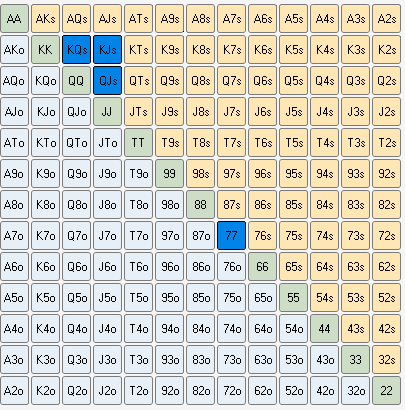
Task: Select the AKs suited hand
Action: (x=45, y=19)
